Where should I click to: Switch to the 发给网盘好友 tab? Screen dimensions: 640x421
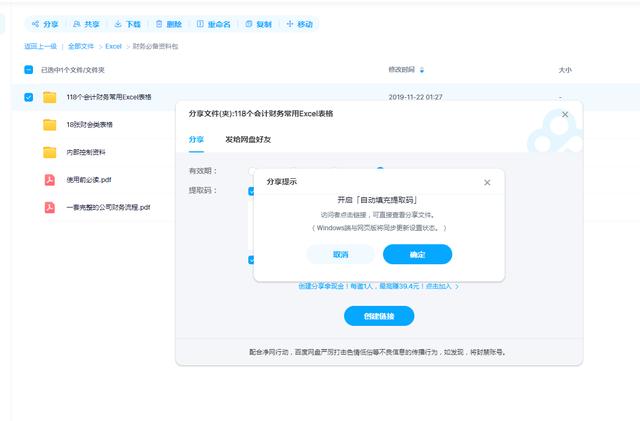coord(246,140)
